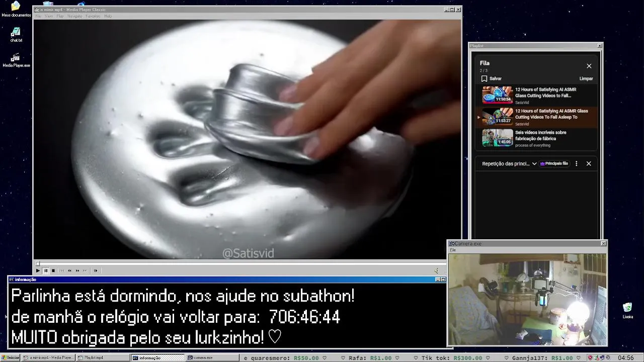This screenshot has height=362, width=644.
Task: Close the Playlist window
Action: [x=600, y=46]
